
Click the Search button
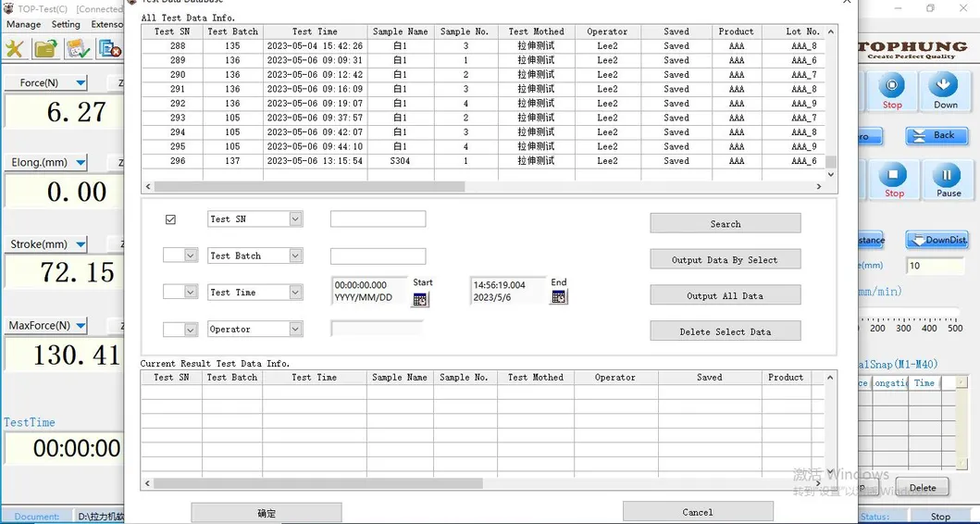pyautogui.click(x=725, y=223)
